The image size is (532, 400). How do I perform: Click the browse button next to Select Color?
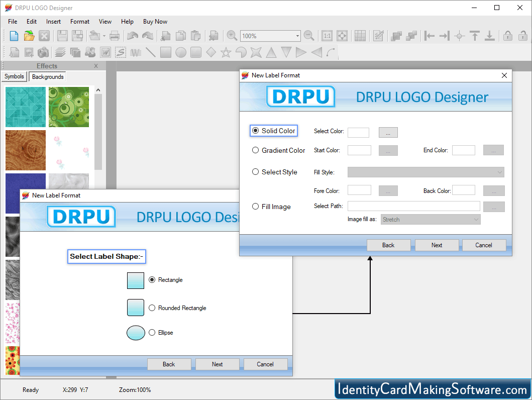388,132
